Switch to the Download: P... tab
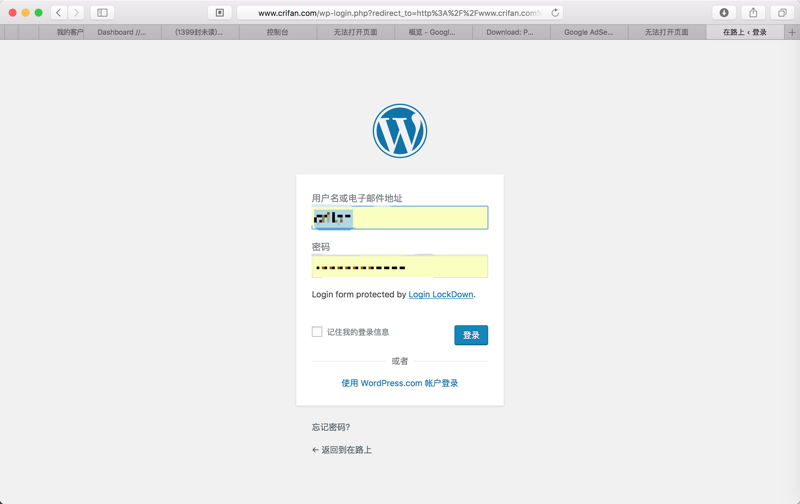800x504 pixels. pos(511,32)
